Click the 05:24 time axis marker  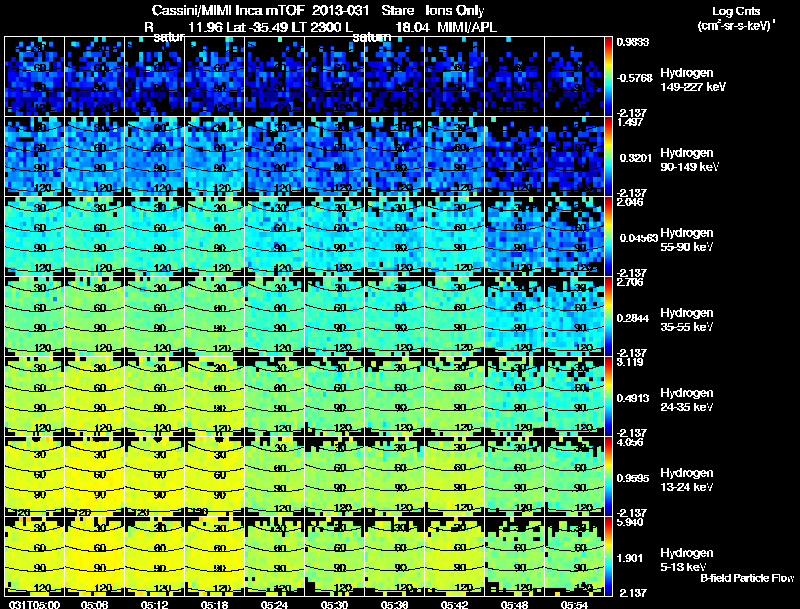274,604
